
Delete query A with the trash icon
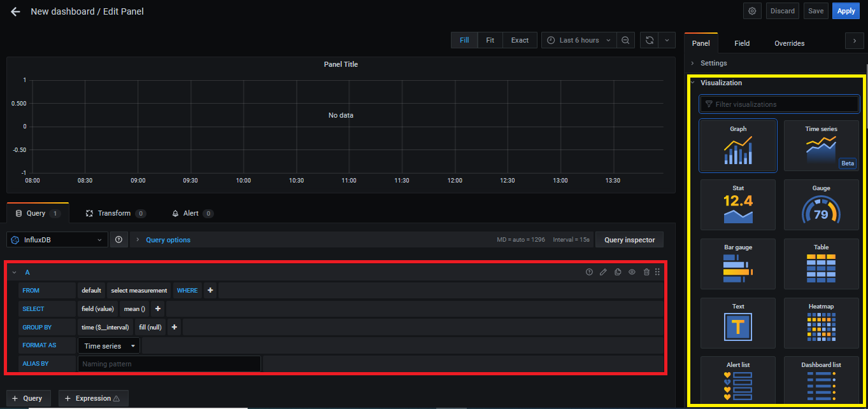click(x=646, y=272)
